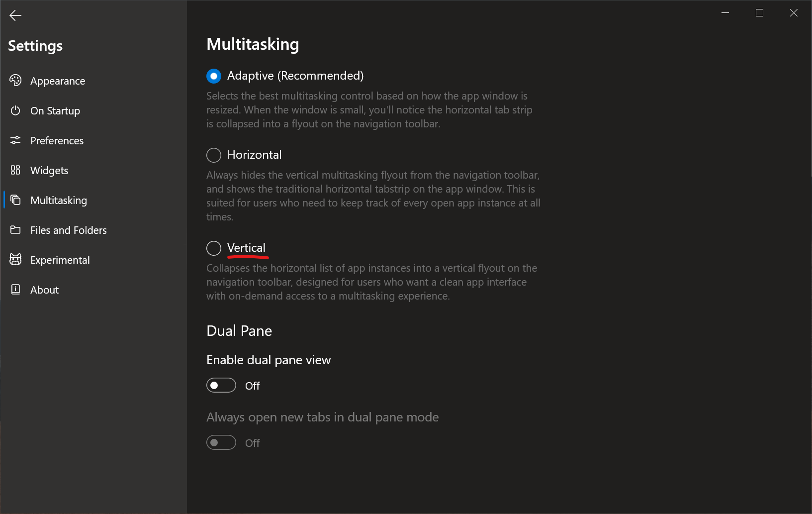Click the Off label beside dual pane toggle
Screen dimensions: 812x514
pyautogui.click(x=252, y=385)
